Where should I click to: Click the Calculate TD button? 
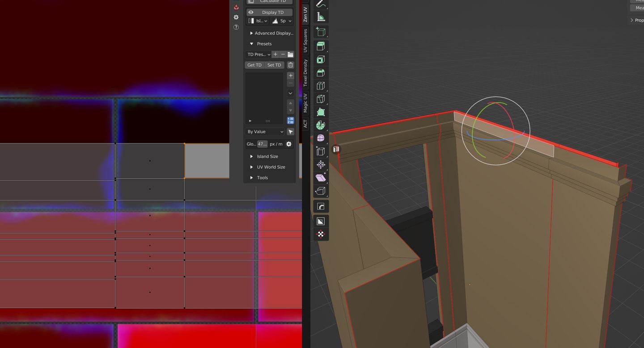tap(270, 2)
